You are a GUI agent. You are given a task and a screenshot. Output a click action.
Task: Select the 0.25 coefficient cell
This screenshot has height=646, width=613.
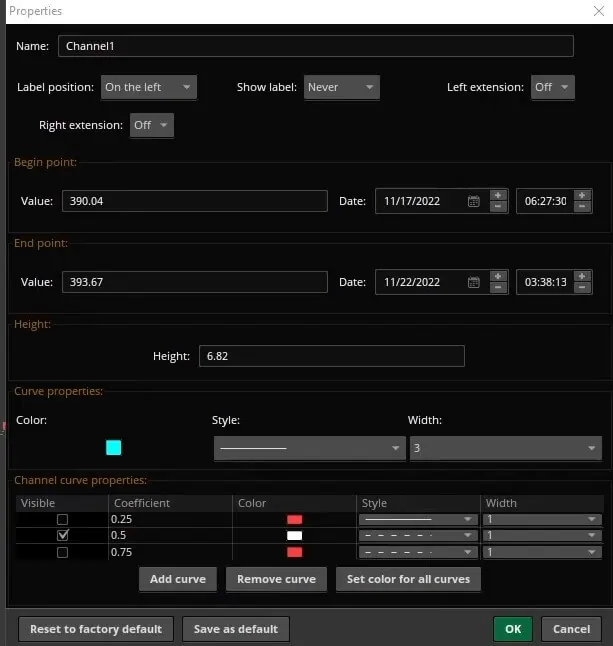tap(170, 520)
